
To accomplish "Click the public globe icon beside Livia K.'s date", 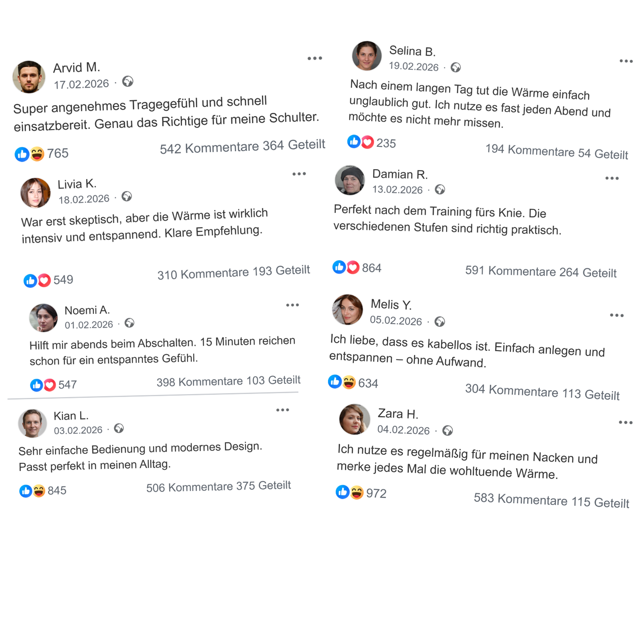I will [127, 197].
